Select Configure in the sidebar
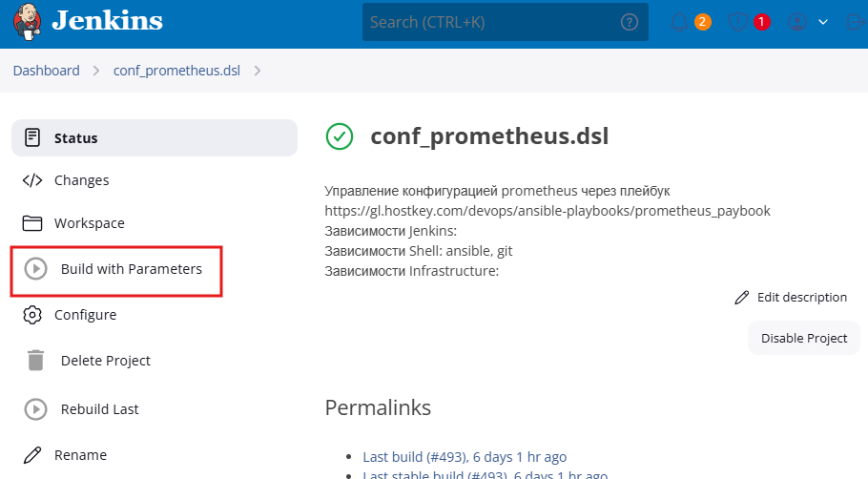The width and height of the screenshot is (868, 479). 85,315
